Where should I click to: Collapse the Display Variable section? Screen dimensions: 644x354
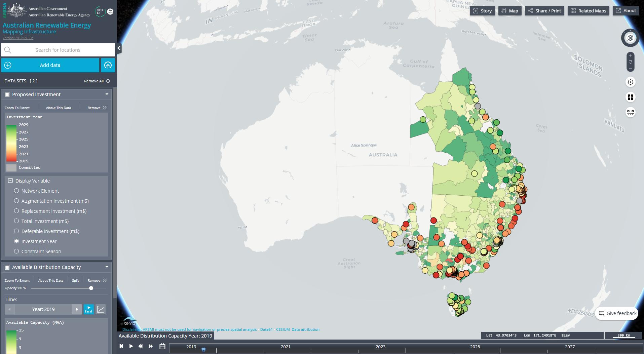[10, 181]
